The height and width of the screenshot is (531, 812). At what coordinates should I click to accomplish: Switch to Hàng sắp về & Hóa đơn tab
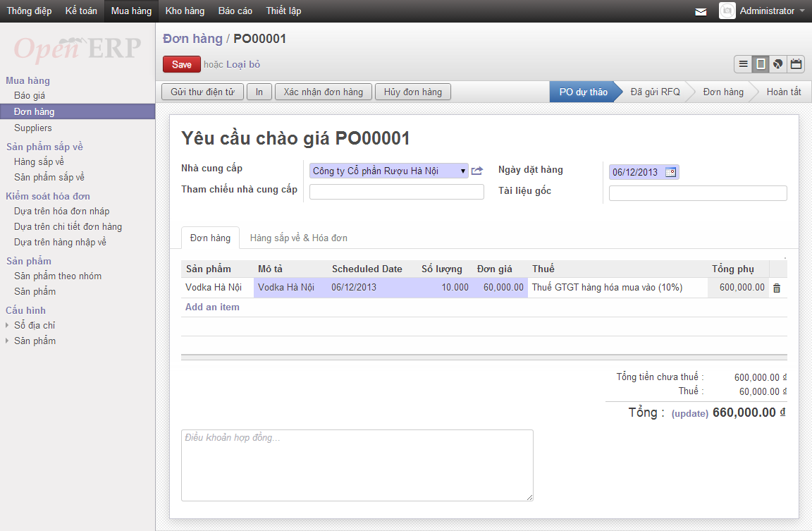click(x=299, y=238)
